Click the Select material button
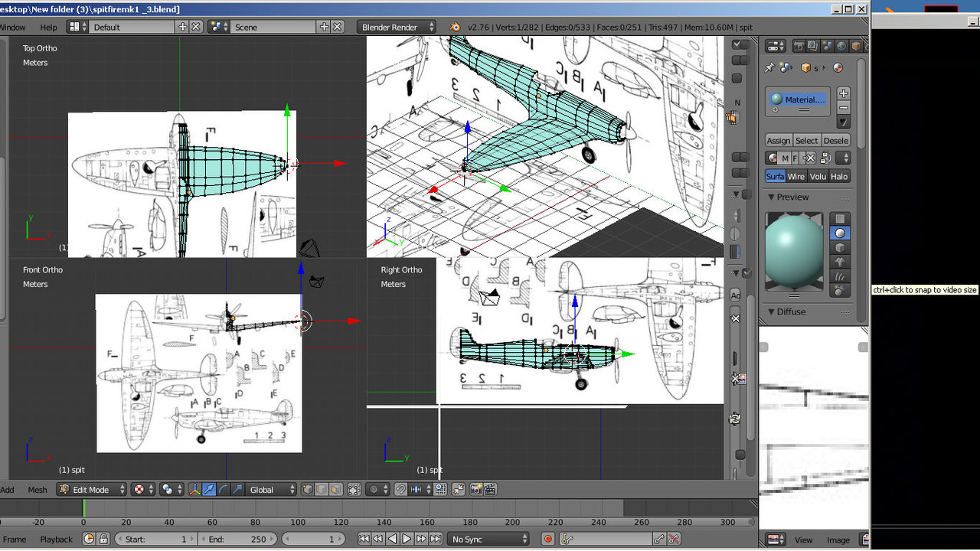 click(806, 140)
